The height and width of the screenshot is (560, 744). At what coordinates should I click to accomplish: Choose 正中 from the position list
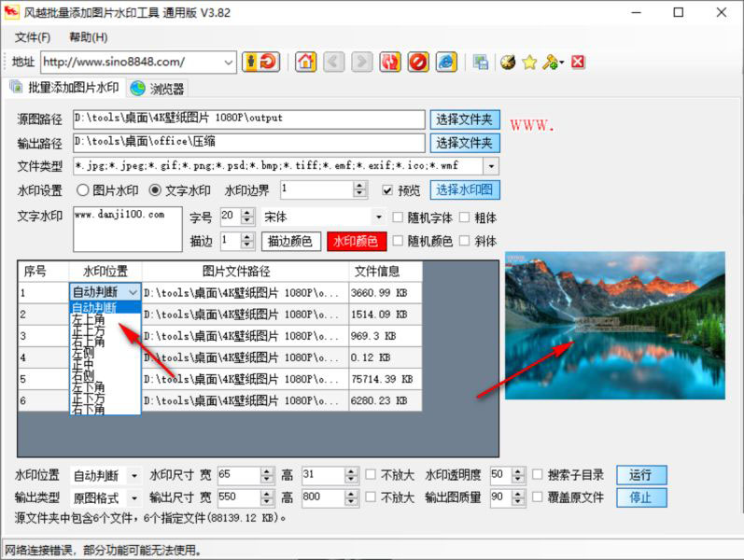[82, 364]
